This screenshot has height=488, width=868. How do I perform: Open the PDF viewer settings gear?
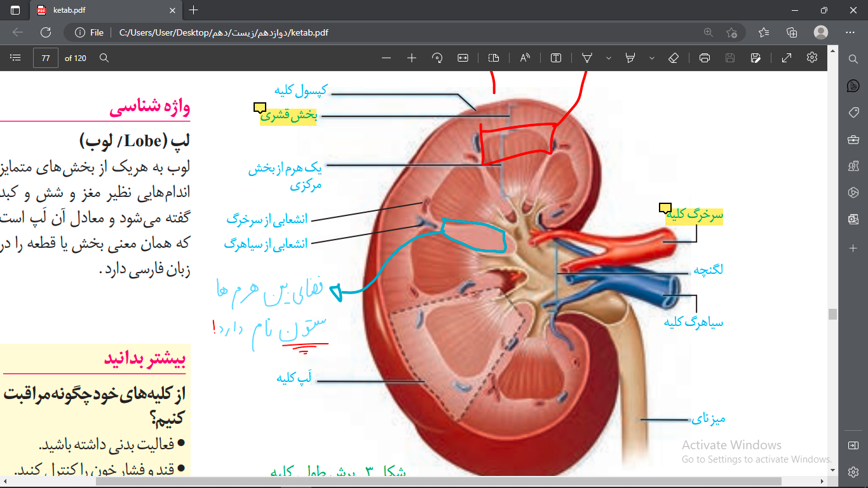811,57
